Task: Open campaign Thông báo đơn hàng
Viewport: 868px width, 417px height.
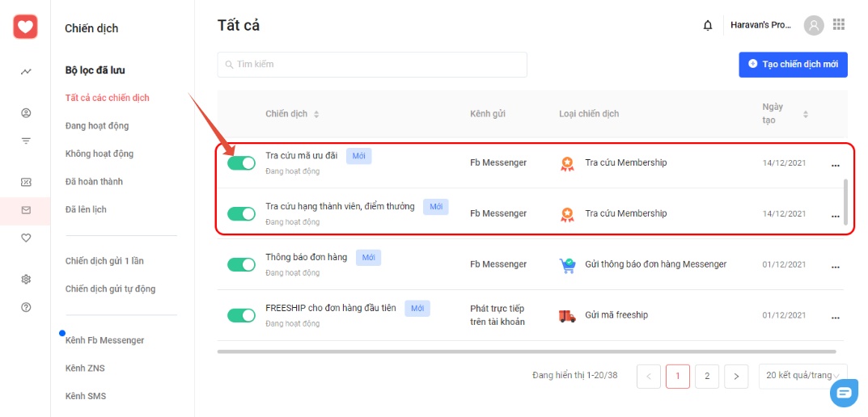Action: pyautogui.click(x=306, y=257)
